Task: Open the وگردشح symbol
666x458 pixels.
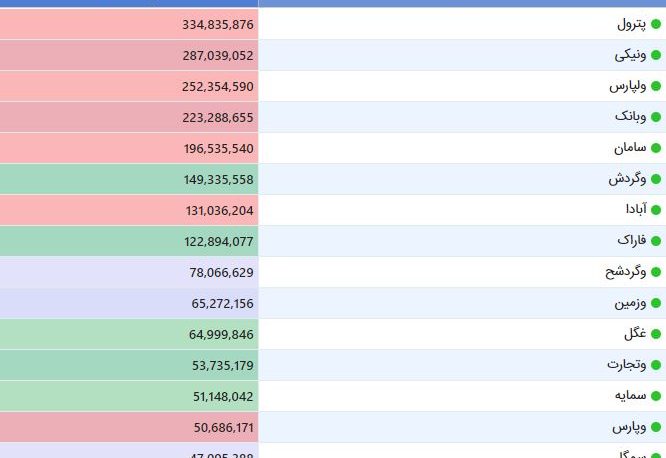Action: [x=626, y=272]
